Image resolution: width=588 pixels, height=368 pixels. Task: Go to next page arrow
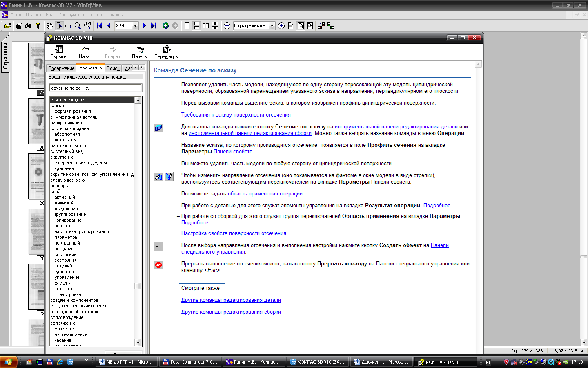144,26
